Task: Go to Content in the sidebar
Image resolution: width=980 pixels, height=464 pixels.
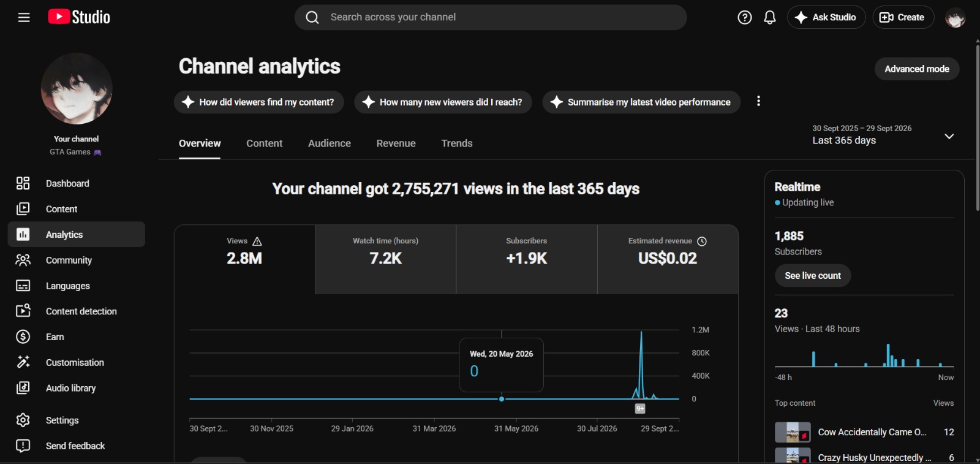Action: [x=77, y=209]
